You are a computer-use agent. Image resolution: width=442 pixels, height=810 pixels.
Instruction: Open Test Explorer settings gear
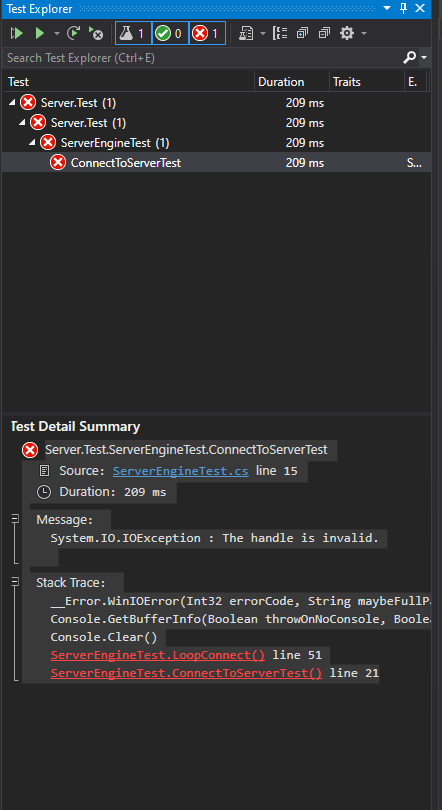pyautogui.click(x=347, y=34)
